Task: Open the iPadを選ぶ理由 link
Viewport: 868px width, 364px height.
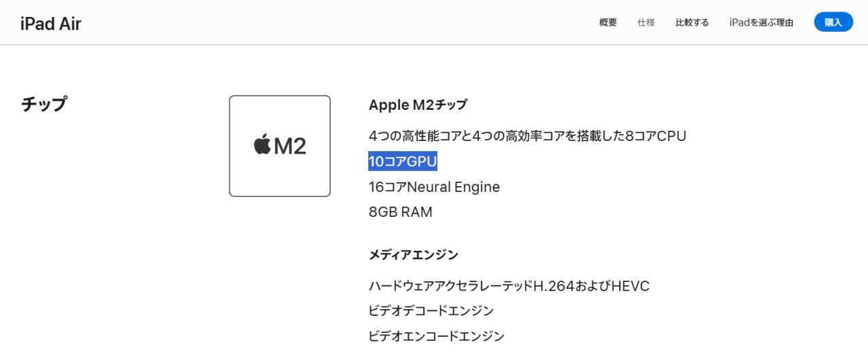Action: 761,22
